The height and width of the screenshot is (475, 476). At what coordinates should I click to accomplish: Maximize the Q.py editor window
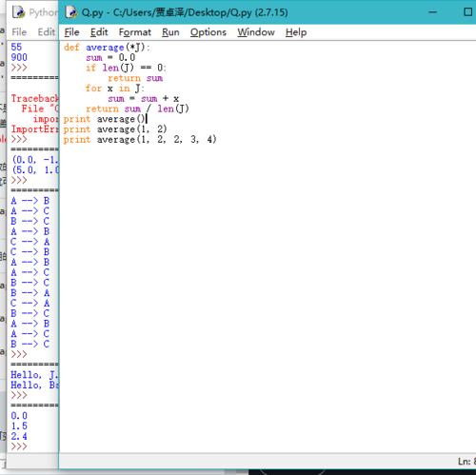(467, 12)
